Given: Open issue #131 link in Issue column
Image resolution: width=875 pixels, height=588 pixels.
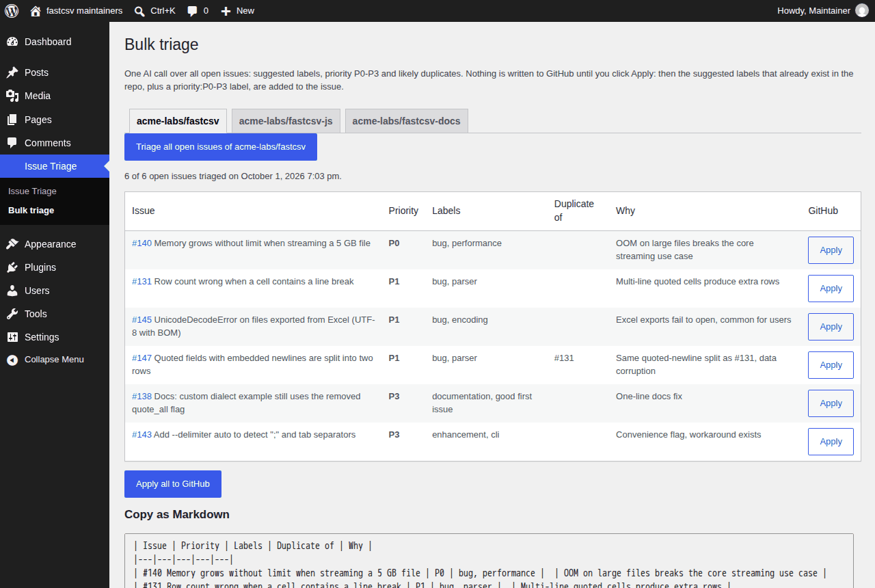Looking at the screenshot, I should click(142, 282).
